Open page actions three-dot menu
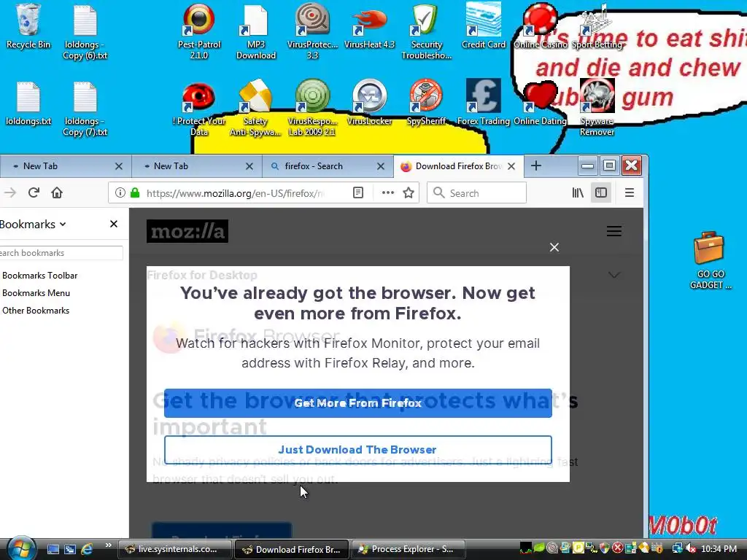Image resolution: width=747 pixels, height=560 pixels. pyautogui.click(x=388, y=192)
